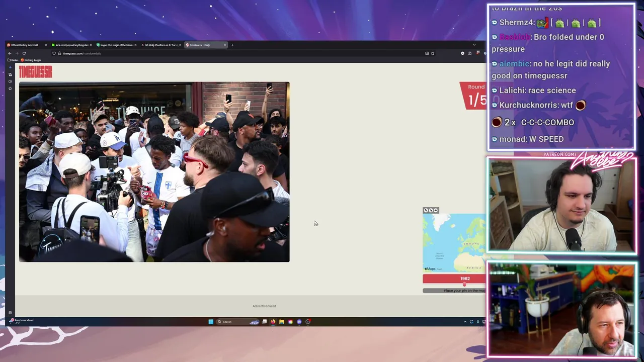Screen dimensions: 644x362
Task: Go back to the previous page
Action: point(10,53)
